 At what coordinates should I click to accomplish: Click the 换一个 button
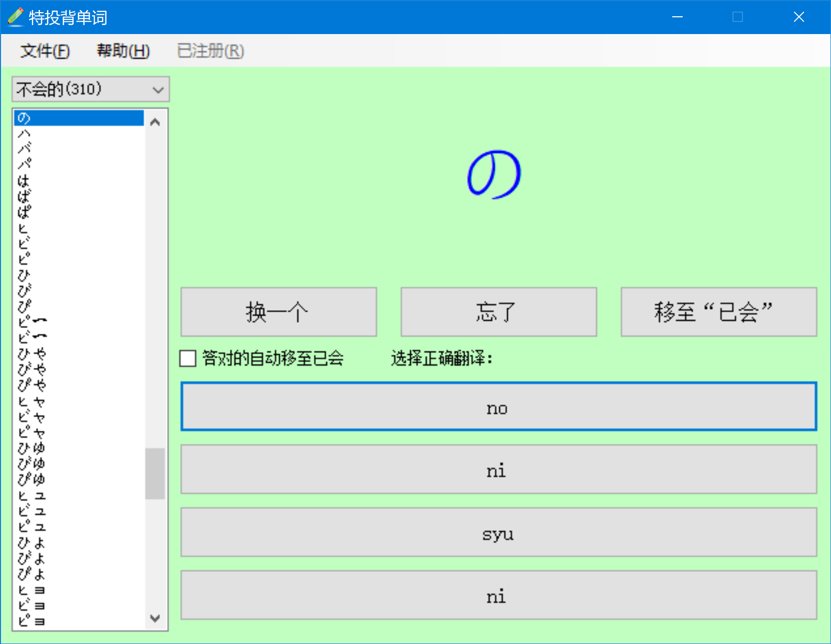pos(279,312)
